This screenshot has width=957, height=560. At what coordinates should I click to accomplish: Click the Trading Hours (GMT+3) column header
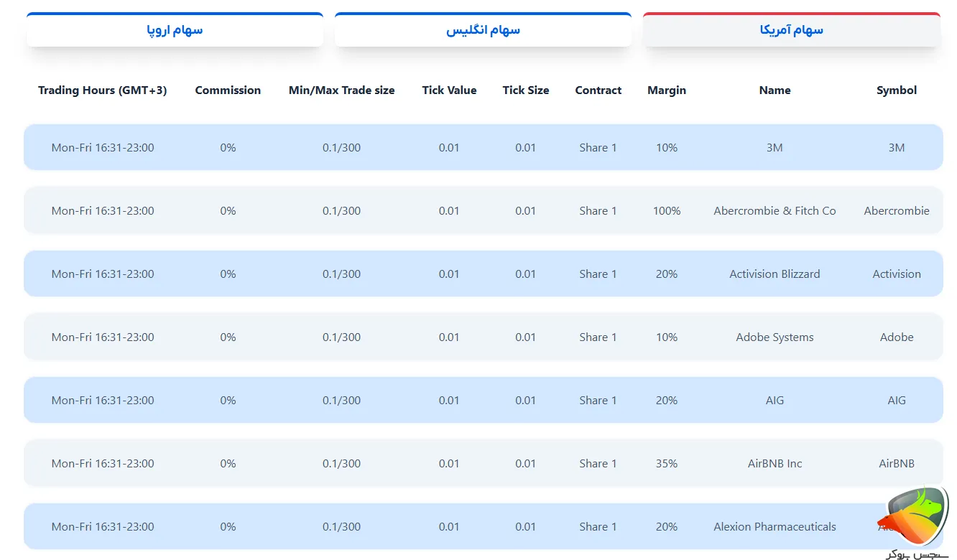coord(103,90)
